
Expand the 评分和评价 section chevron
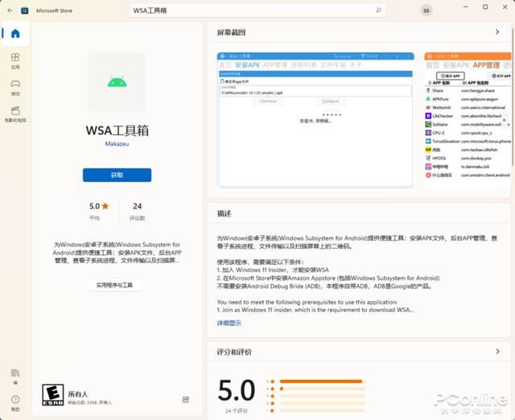tap(498, 352)
